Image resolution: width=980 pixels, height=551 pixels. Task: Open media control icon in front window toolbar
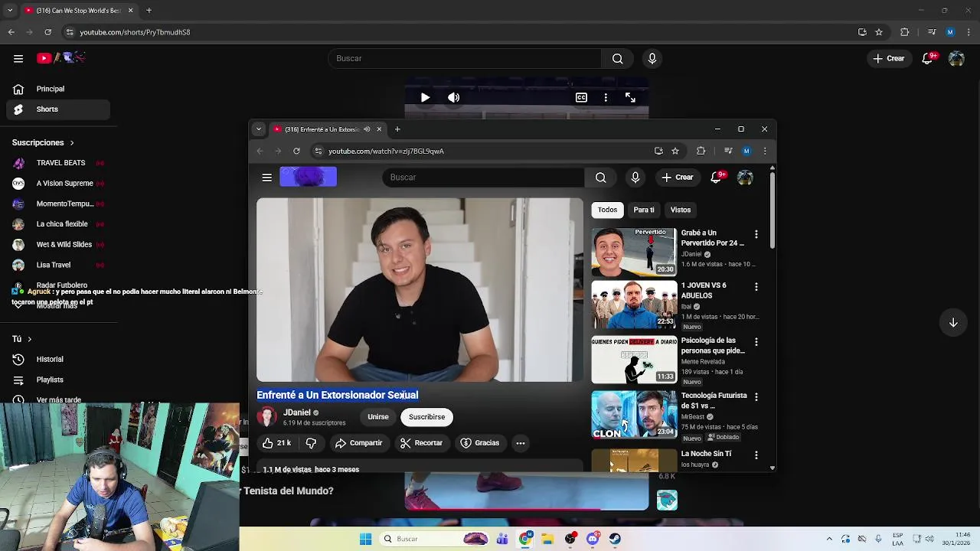pyautogui.click(x=728, y=151)
